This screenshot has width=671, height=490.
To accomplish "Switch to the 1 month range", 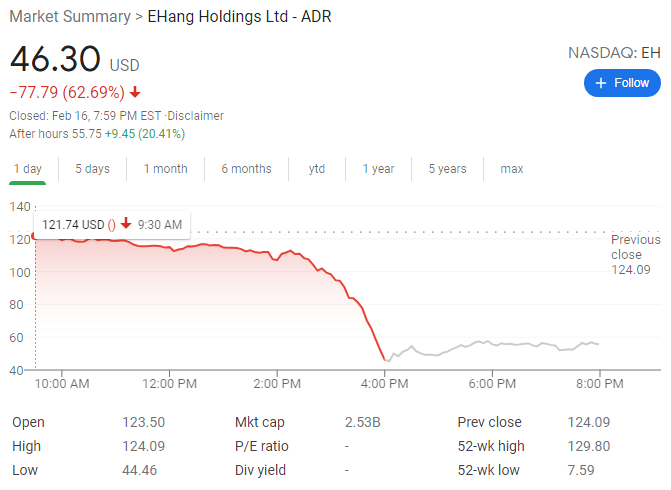I will click(165, 169).
